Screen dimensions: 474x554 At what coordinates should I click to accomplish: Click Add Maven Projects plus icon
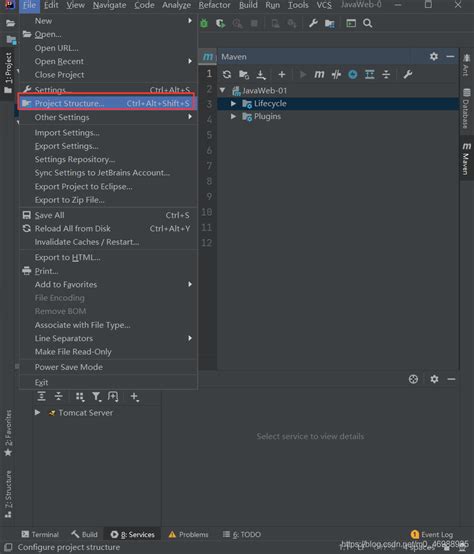(282, 75)
